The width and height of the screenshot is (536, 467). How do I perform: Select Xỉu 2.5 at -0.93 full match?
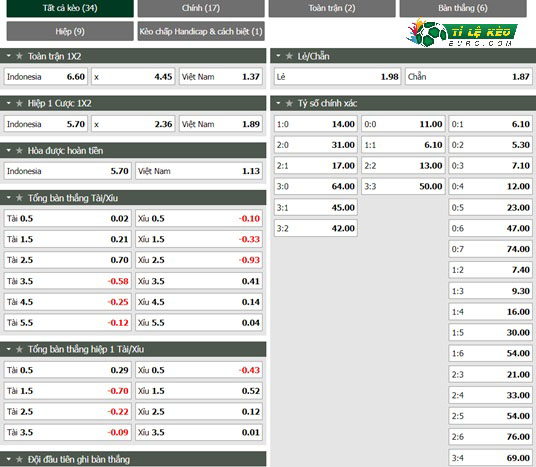(x=199, y=260)
